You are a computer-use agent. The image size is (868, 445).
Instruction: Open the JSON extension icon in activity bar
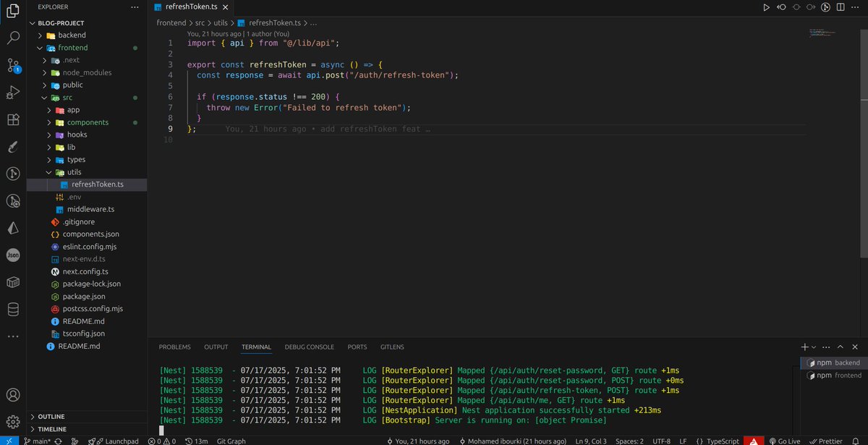(12, 255)
